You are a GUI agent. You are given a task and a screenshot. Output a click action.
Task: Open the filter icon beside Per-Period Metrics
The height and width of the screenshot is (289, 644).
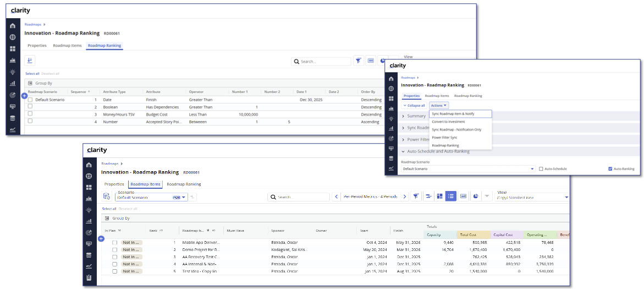416,197
